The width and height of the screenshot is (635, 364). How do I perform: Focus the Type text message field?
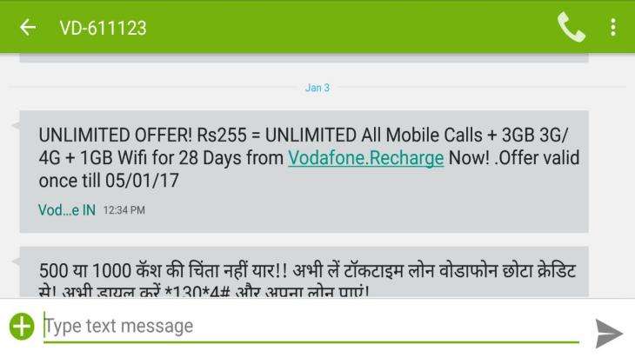(311, 327)
